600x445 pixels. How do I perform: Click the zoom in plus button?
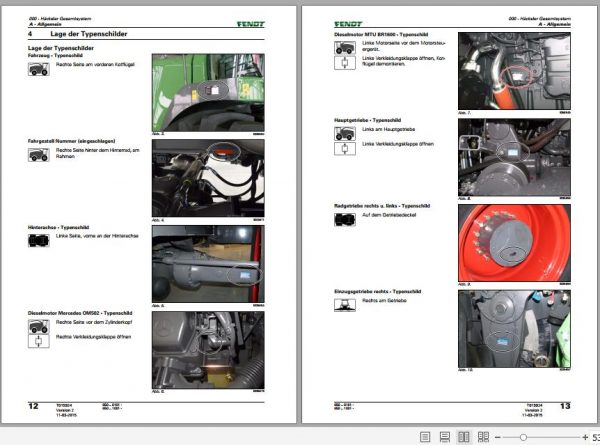coord(585,437)
